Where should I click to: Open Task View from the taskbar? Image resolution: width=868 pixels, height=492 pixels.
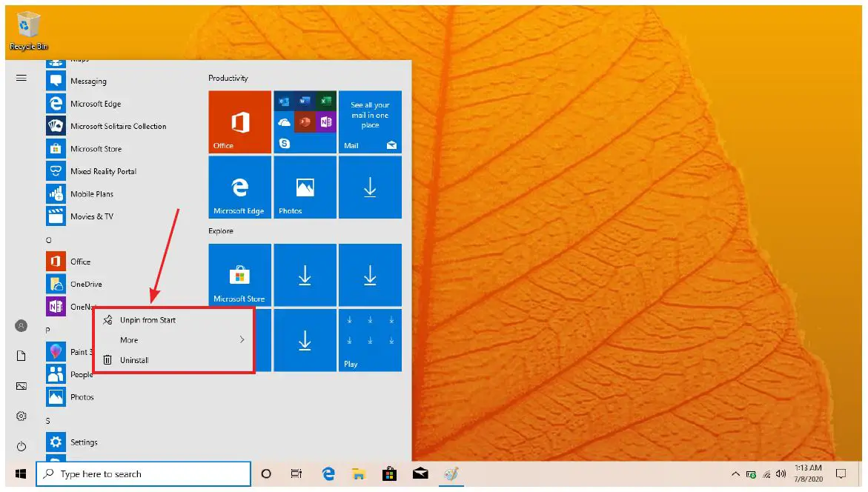click(296, 473)
